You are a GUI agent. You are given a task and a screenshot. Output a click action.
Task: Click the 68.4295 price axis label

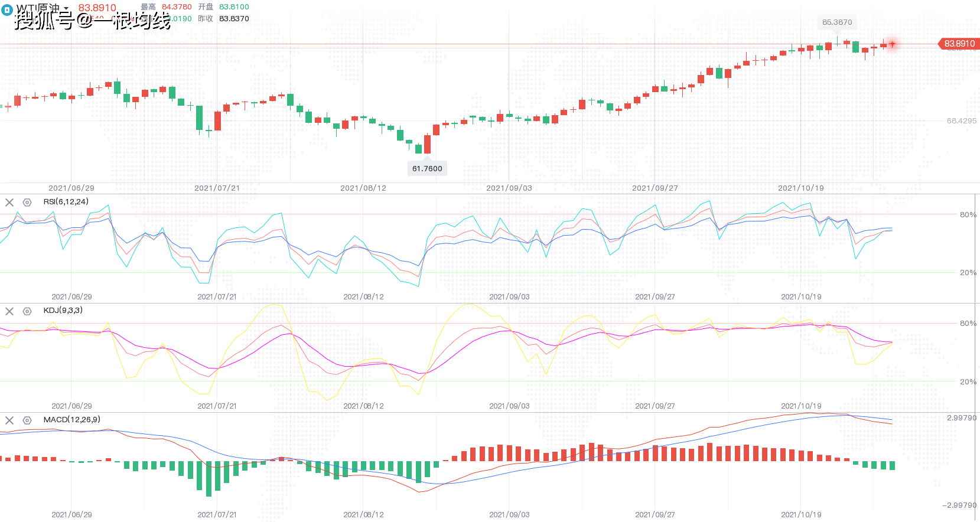click(x=962, y=120)
